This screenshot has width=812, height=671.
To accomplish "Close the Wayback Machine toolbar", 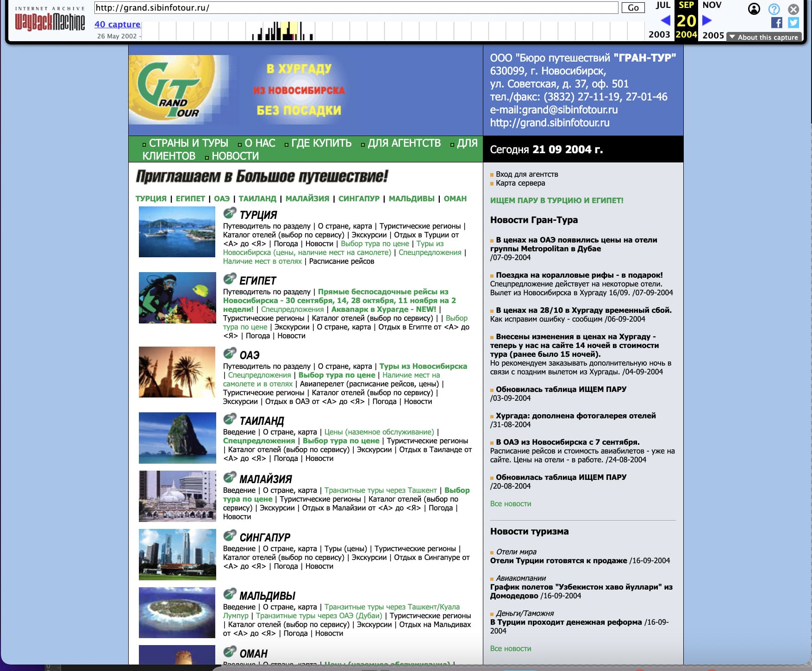I will [793, 9].
